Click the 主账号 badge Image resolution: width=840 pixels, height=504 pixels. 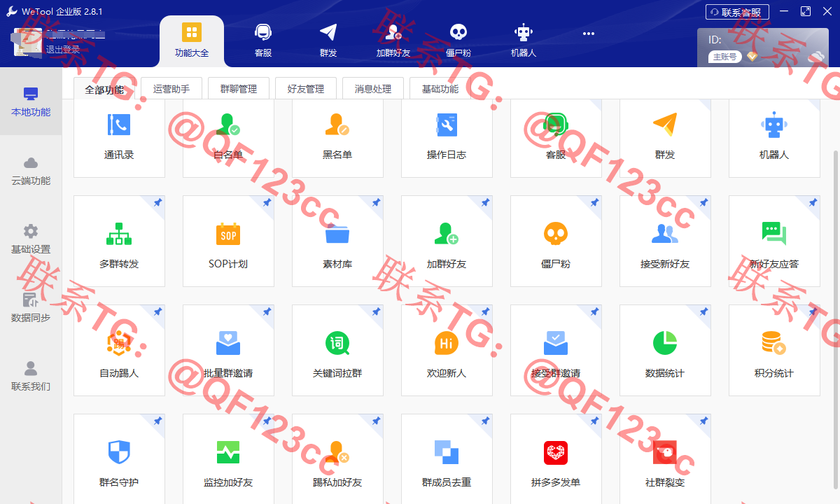725,57
